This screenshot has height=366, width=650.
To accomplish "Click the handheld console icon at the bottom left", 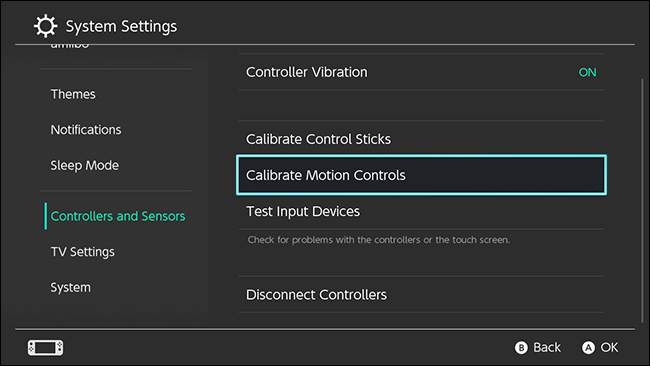I will (x=46, y=347).
